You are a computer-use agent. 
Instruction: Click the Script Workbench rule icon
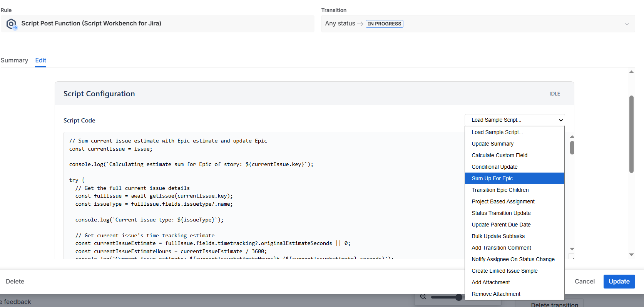(x=12, y=24)
